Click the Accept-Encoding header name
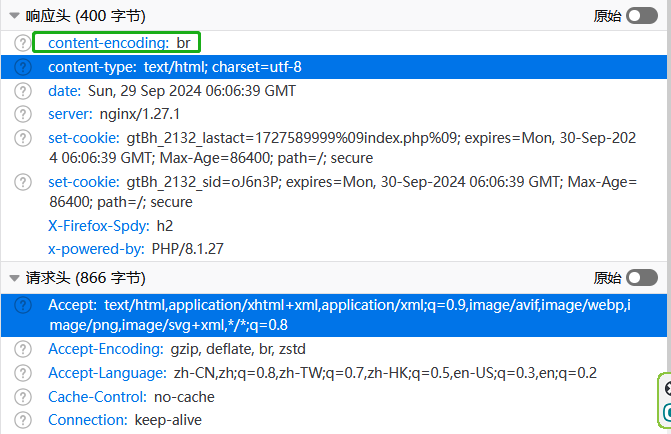Screen dimensions: 671x434 point(105,349)
